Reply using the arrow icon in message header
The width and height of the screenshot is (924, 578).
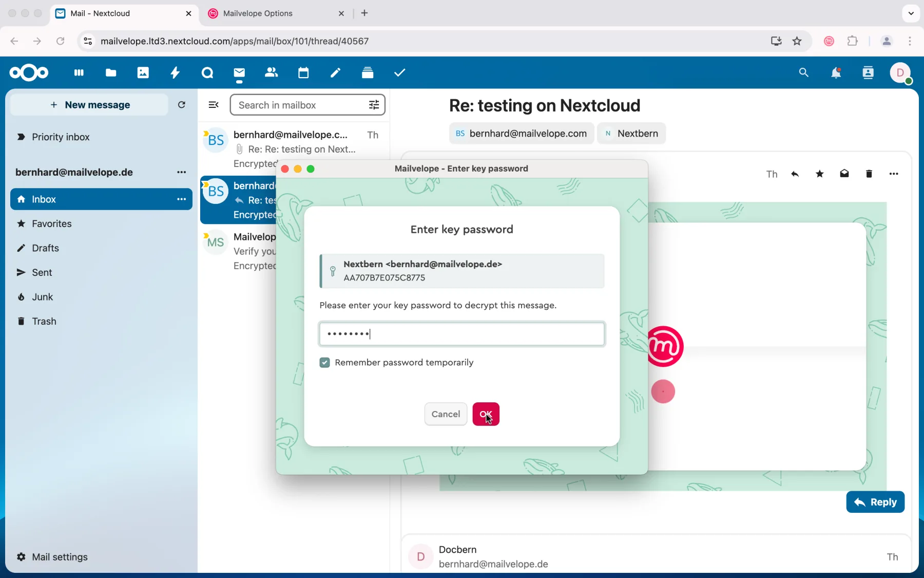tap(795, 174)
